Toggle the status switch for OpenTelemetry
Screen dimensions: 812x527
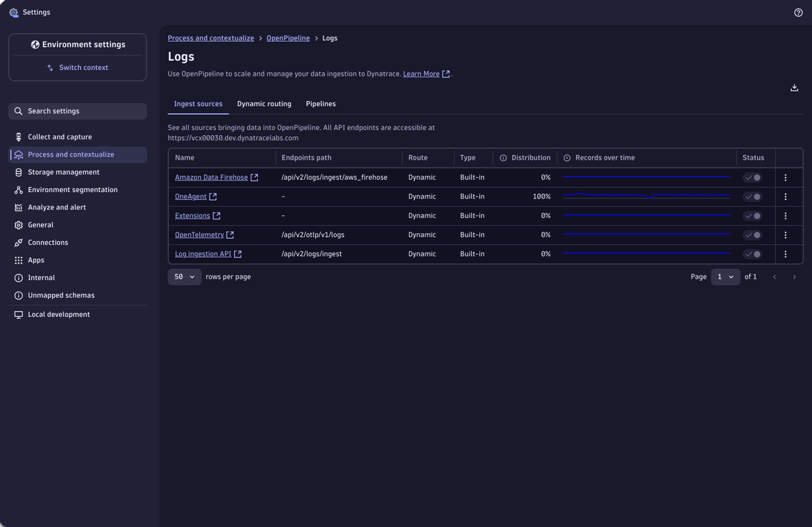pyautogui.click(x=753, y=234)
